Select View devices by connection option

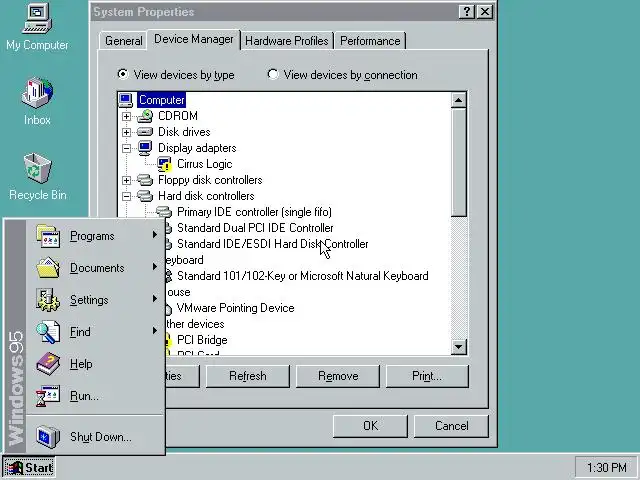coord(342,75)
